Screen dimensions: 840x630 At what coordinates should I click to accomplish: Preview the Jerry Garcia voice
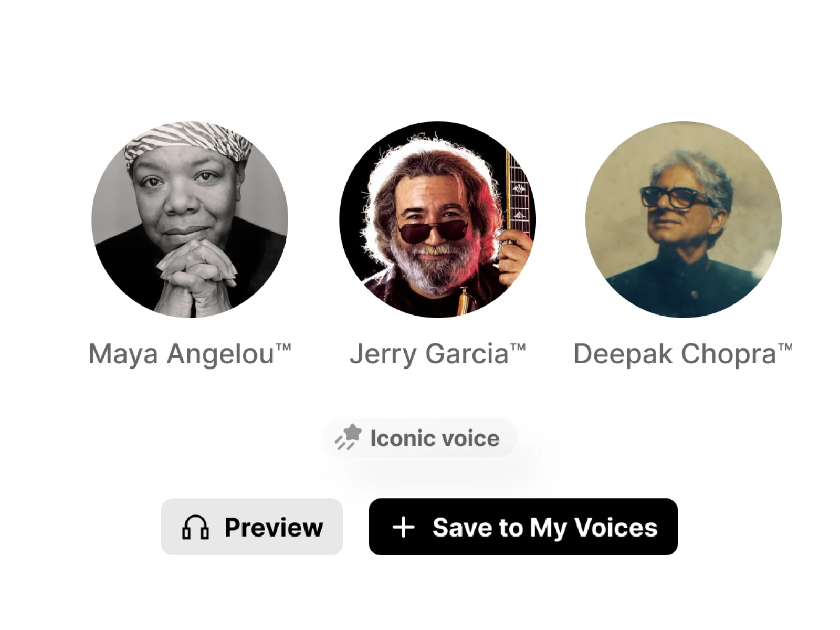click(252, 527)
